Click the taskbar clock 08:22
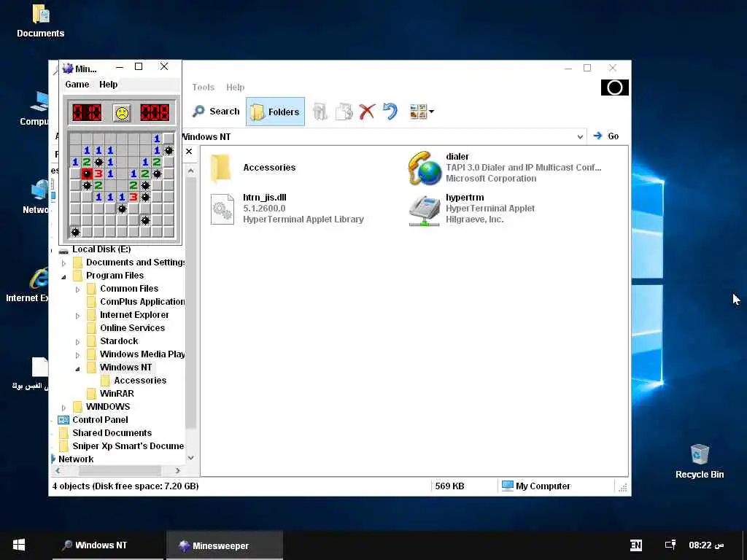 click(x=706, y=545)
